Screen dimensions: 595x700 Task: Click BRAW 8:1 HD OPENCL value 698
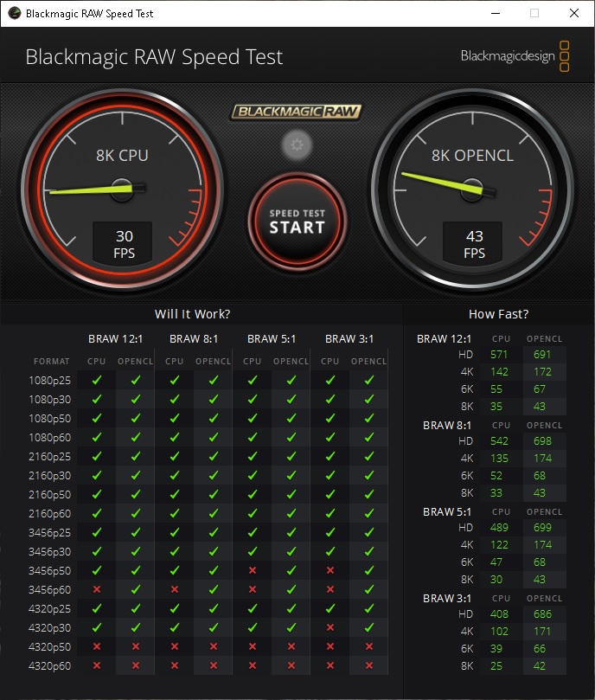tap(542, 441)
